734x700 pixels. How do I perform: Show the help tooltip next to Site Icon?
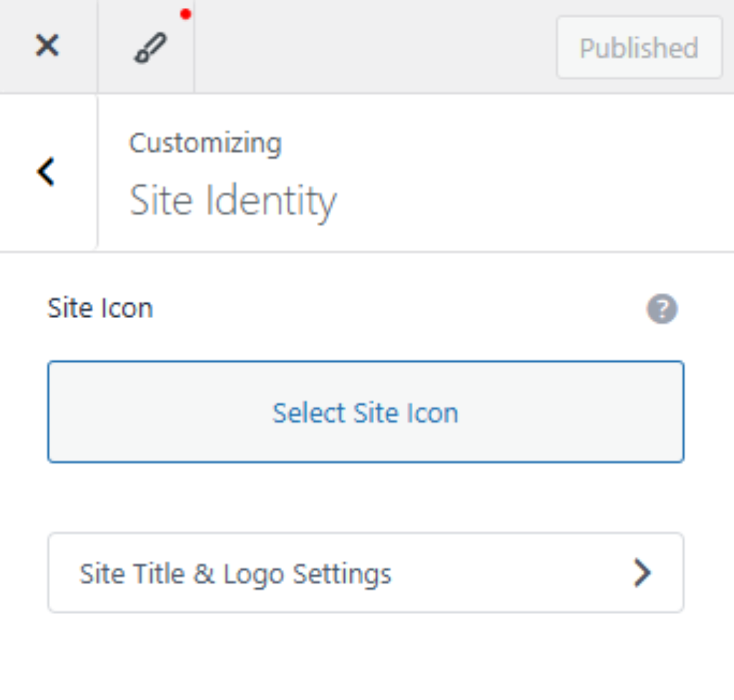[662, 310]
